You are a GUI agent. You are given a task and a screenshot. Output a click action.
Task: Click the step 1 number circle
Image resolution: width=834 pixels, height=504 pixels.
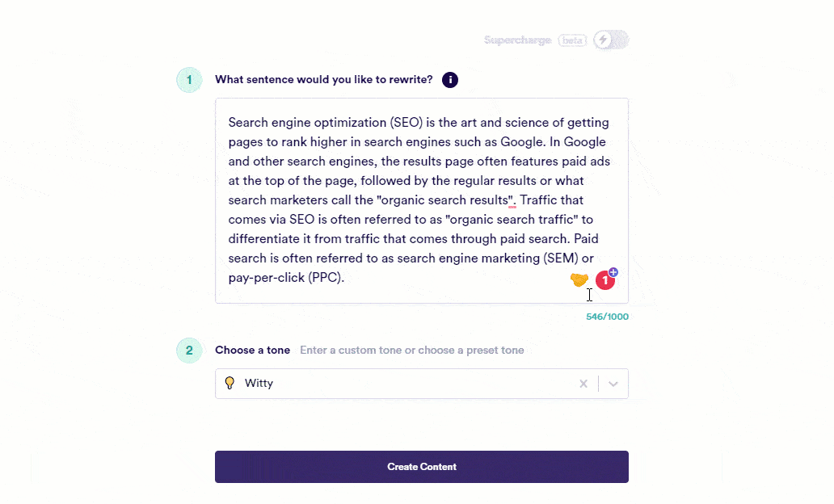click(x=189, y=80)
